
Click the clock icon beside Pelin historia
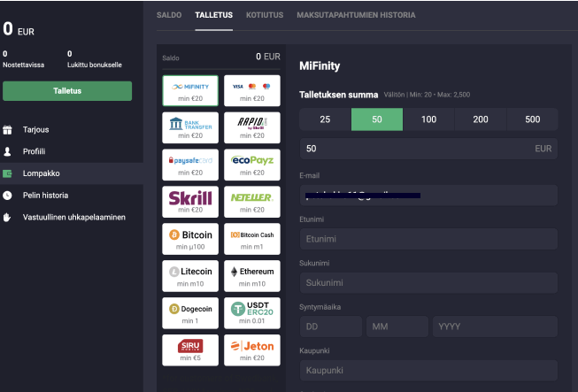click(7, 196)
